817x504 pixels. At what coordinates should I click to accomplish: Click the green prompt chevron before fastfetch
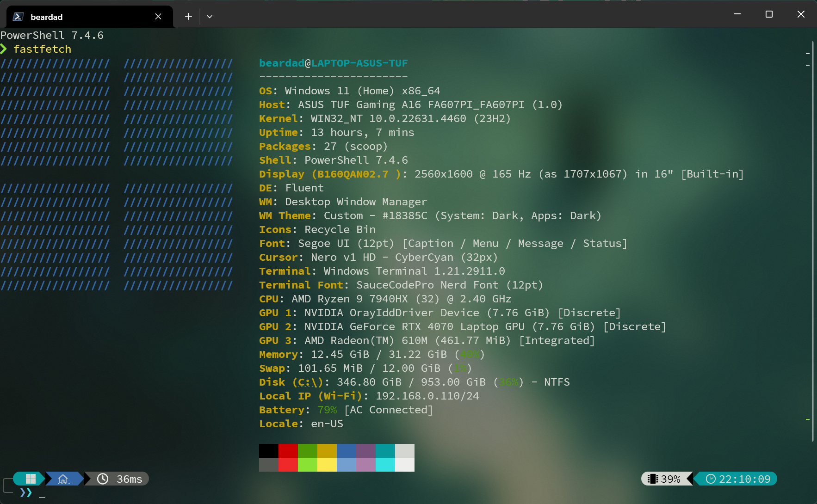(4, 49)
